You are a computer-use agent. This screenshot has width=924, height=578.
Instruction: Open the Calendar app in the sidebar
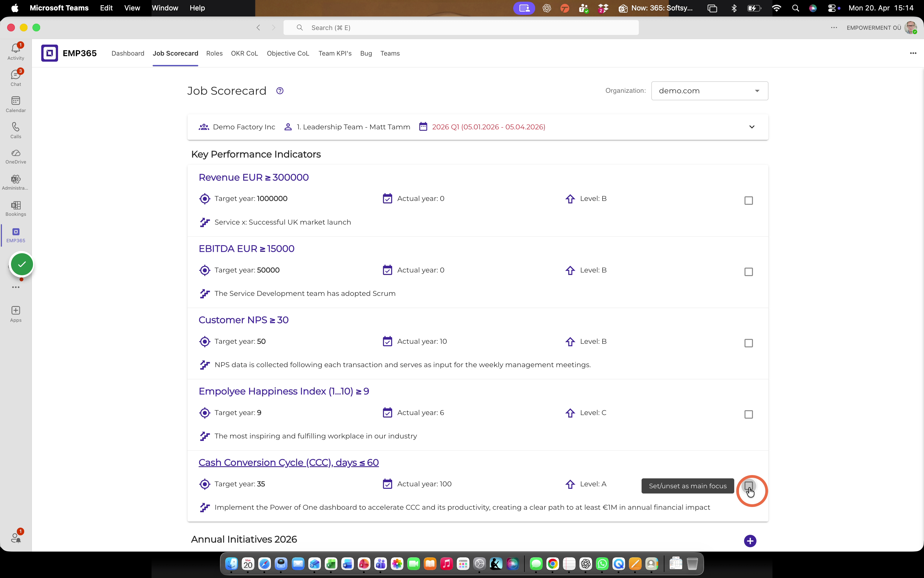16,104
